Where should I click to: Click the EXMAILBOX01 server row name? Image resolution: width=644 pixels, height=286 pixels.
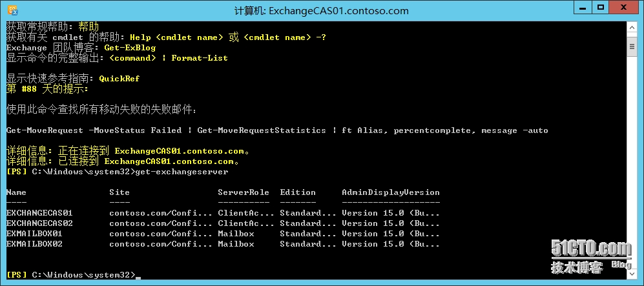point(34,234)
